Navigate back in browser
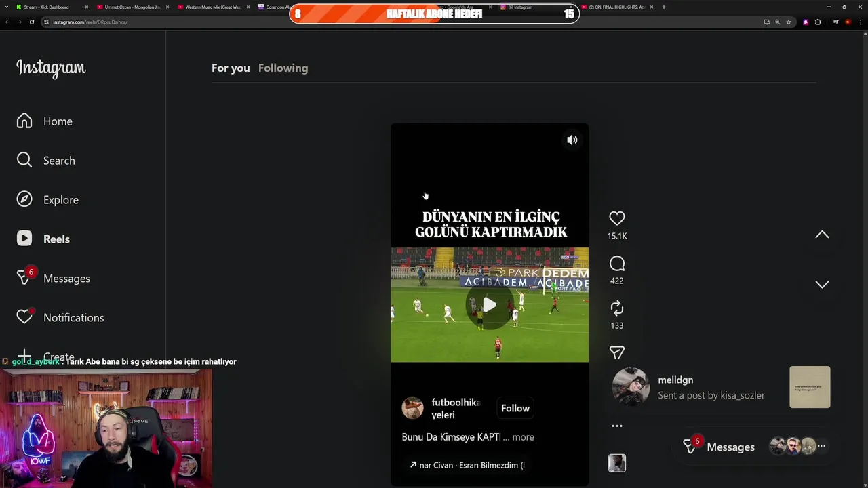The height and width of the screenshot is (488, 868). (x=7, y=22)
